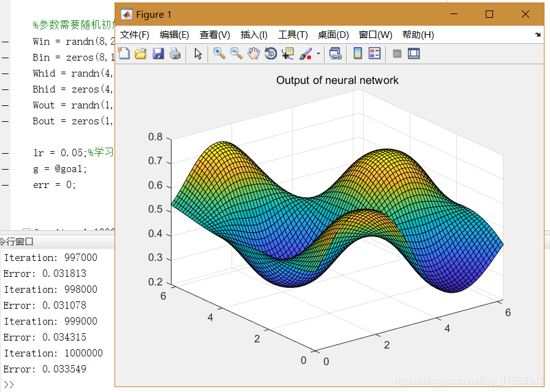The height and width of the screenshot is (392, 550).
Task: Set breakpoint dash beside 'err = 0' line
Action: (6, 185)
